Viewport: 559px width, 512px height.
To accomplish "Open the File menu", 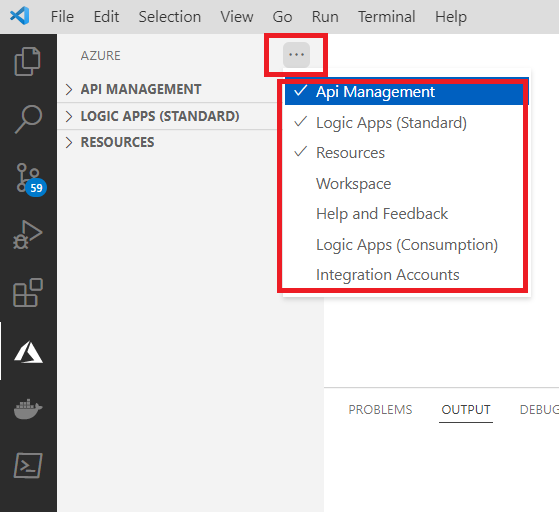I will [x=62, y=17].
